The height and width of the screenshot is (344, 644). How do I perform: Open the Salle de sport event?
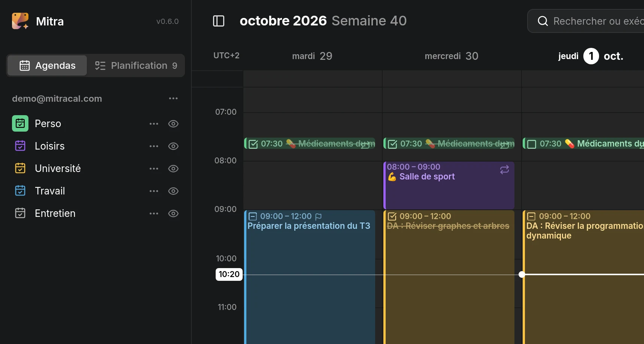[x=449, y=185]
